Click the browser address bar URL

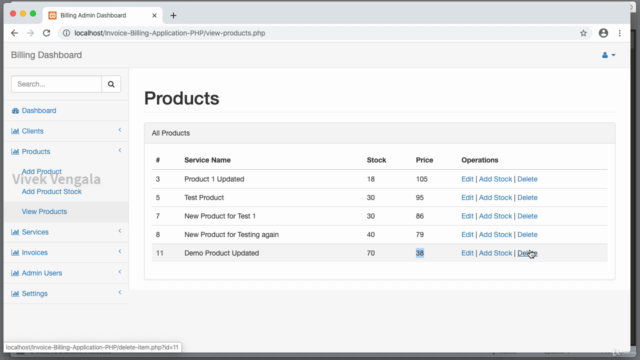(x=170, y=33)
